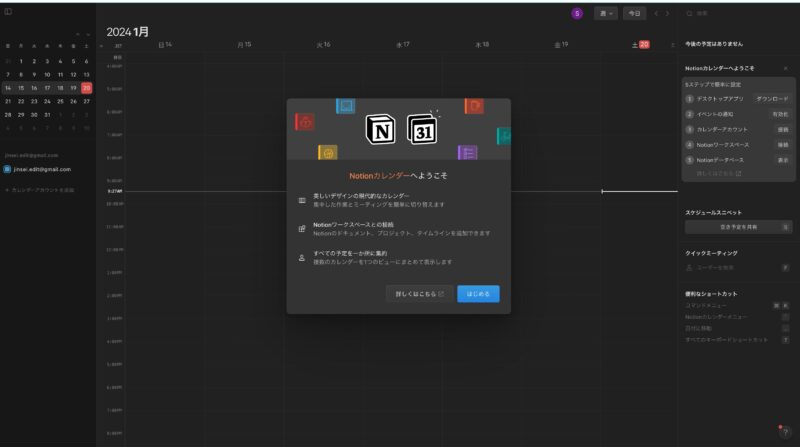Select 月 15 column header

[x=244, y=45]
